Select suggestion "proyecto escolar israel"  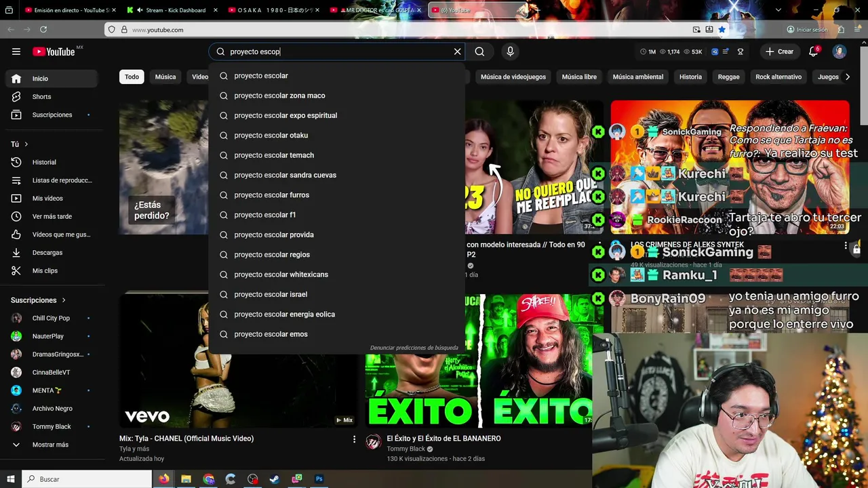(x=337, y=294)
